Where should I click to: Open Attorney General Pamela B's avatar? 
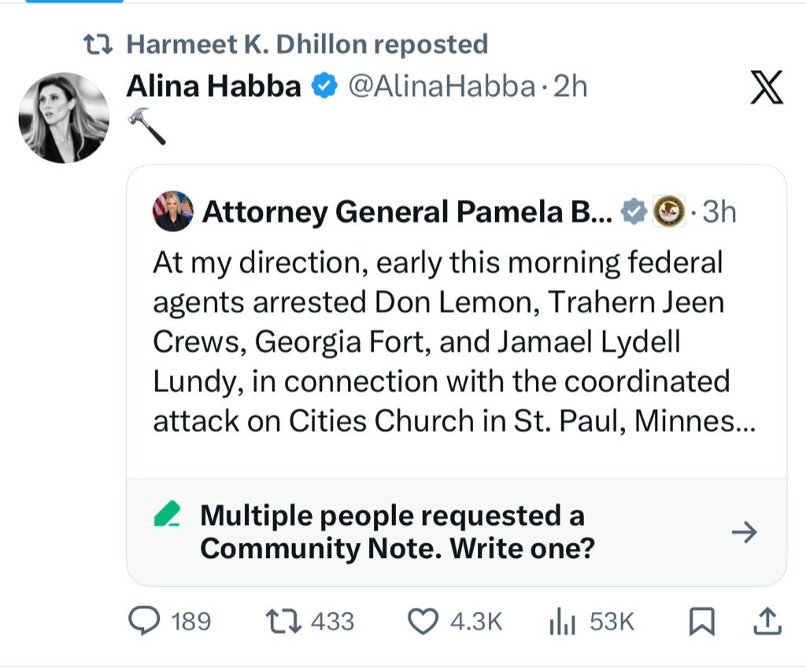(172, 211)
